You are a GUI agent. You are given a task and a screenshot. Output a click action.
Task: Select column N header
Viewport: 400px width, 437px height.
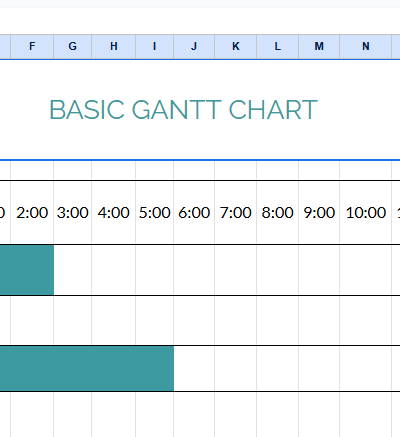tap(366, 46)
